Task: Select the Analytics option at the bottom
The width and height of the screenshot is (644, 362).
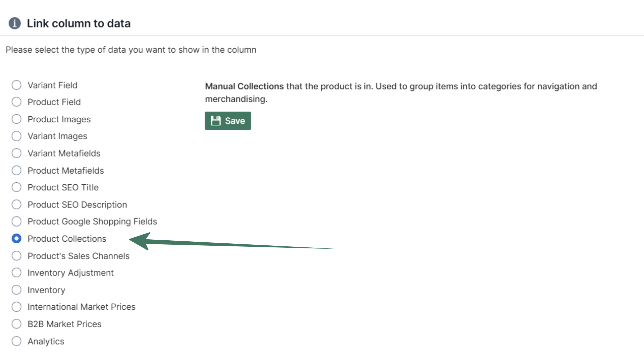Action: click(x=16, y=341)
